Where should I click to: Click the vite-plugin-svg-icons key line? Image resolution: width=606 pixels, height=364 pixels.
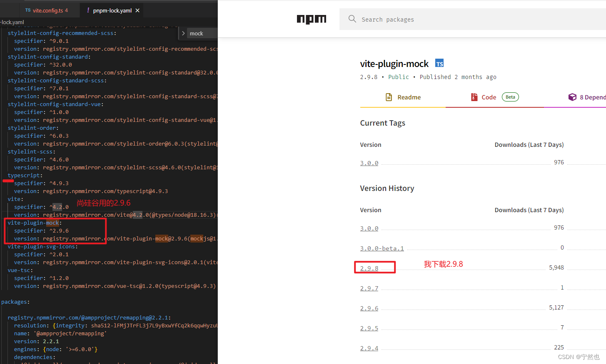(x=42, y=247)
